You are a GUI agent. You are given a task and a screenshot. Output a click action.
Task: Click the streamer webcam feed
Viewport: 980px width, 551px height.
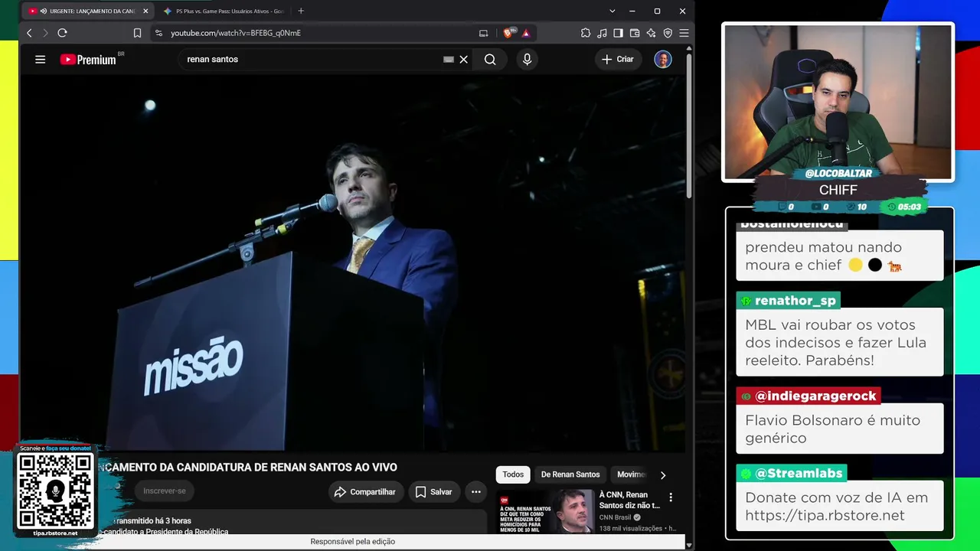tap(838, 103)
